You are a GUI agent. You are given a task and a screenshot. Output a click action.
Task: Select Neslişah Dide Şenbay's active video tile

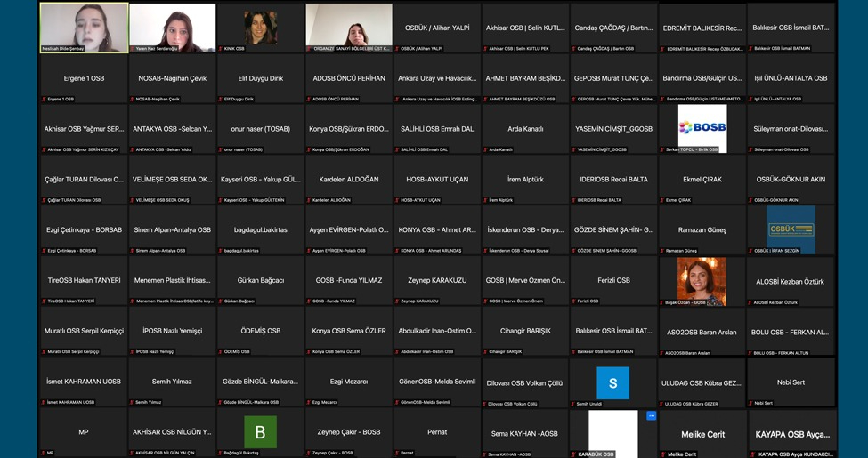(84, 28)
